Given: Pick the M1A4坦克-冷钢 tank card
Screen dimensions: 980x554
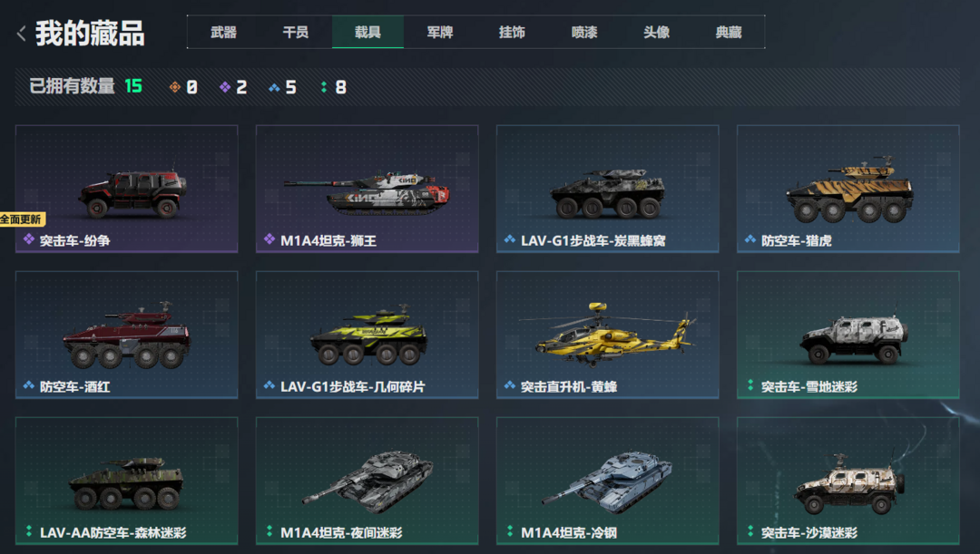Looking at the screenshot, I should pos(607,481).
